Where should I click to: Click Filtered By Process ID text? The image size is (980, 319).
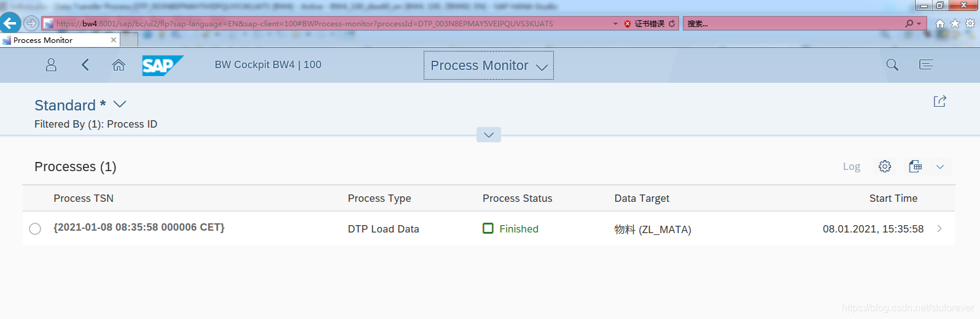pos(96,124)
